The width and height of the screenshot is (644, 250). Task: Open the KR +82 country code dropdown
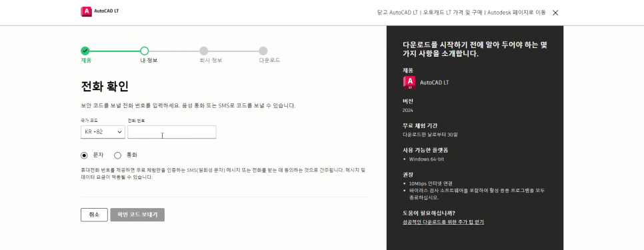pos(103,132)
